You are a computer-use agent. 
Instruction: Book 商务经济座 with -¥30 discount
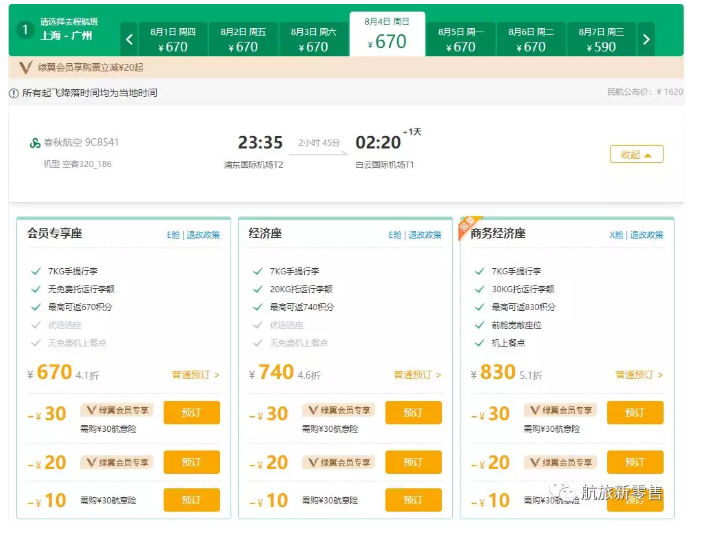[635, 413]
